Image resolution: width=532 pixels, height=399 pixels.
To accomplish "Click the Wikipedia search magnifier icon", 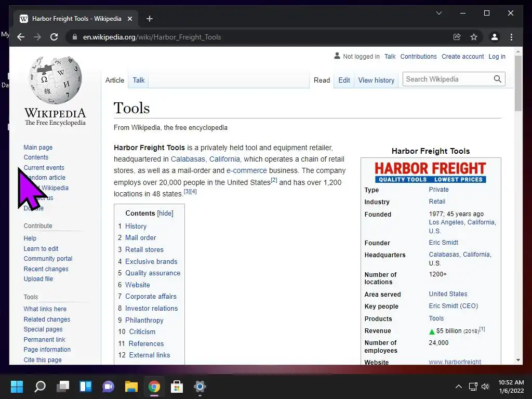I will [497, 79].
